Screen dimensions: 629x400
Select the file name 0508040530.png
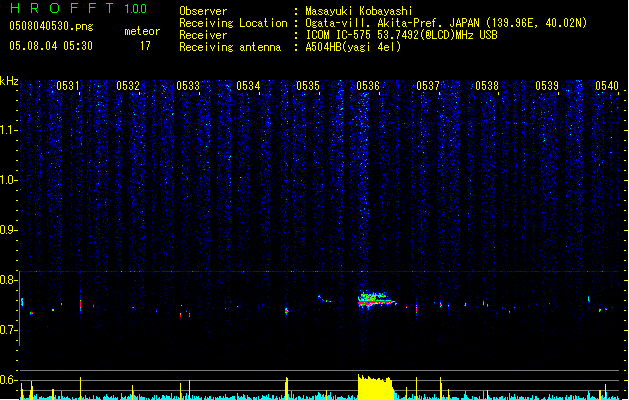51,26
